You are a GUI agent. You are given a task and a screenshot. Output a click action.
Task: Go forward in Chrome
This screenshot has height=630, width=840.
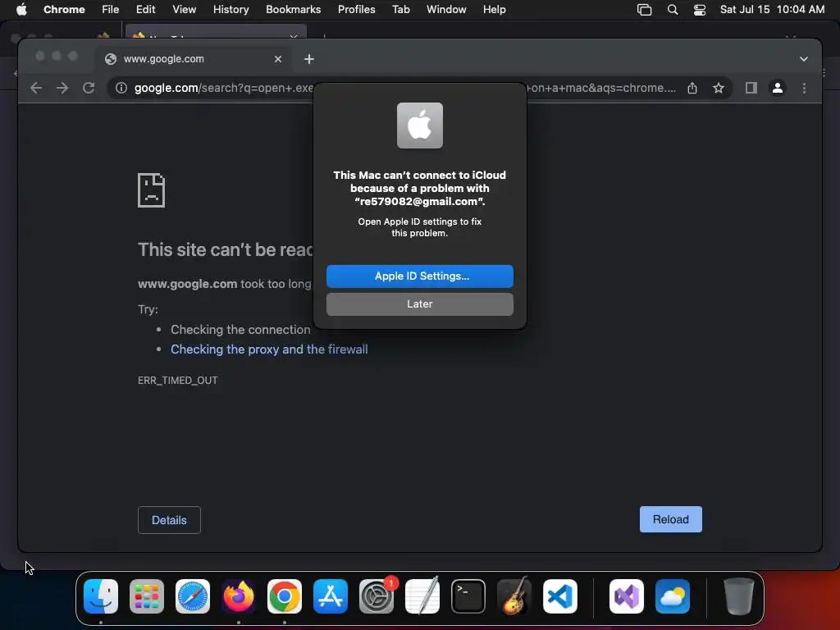point(62,88)
